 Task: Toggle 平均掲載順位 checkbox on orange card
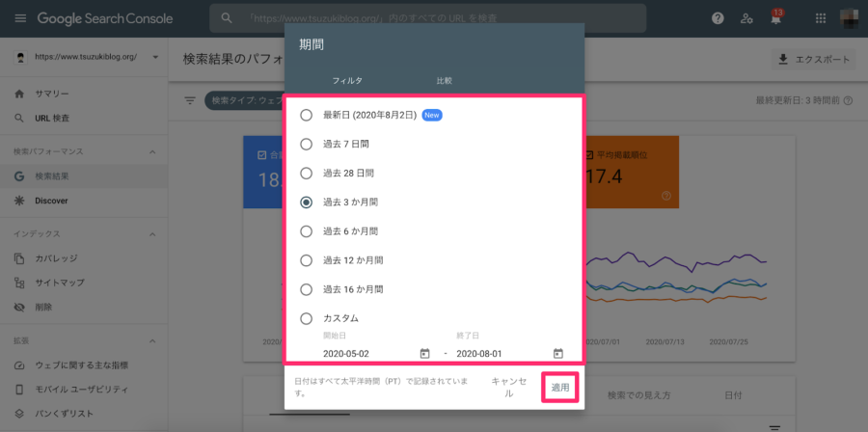click(589, 155)
